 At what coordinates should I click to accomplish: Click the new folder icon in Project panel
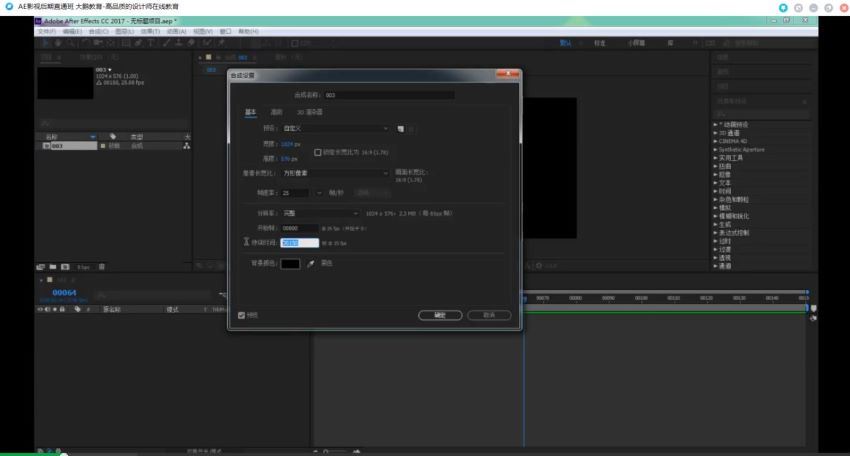coord(52,267)
